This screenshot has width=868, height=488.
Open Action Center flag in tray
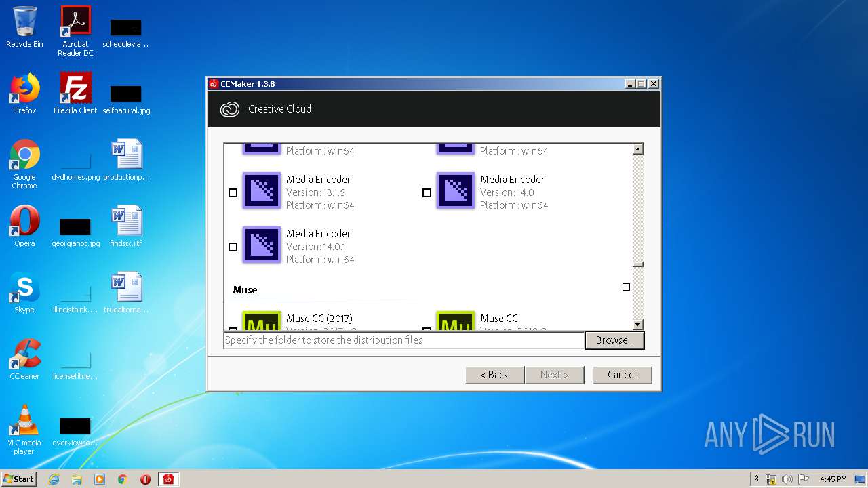click(804, 479)
